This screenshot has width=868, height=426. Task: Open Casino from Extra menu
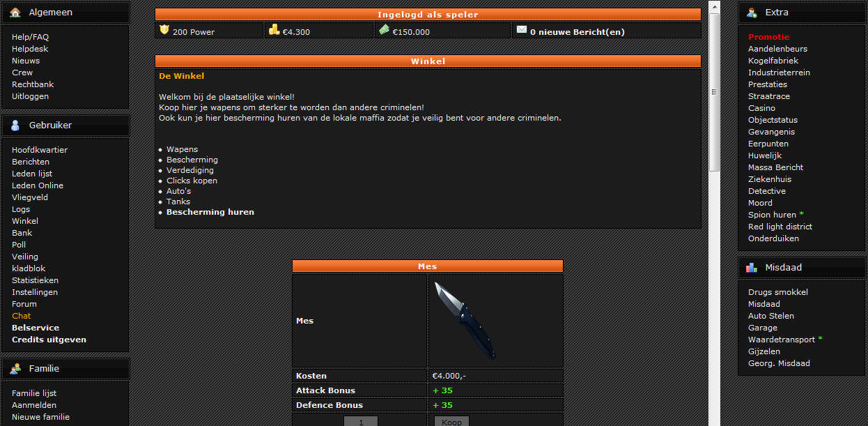point(761,108)
